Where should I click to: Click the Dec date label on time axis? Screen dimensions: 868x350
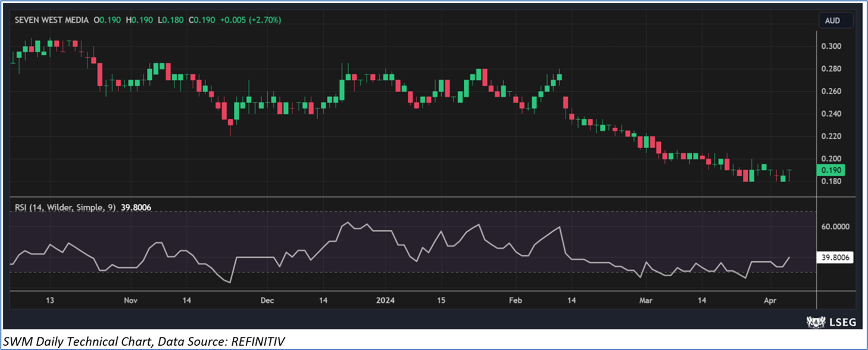point(267,301)
